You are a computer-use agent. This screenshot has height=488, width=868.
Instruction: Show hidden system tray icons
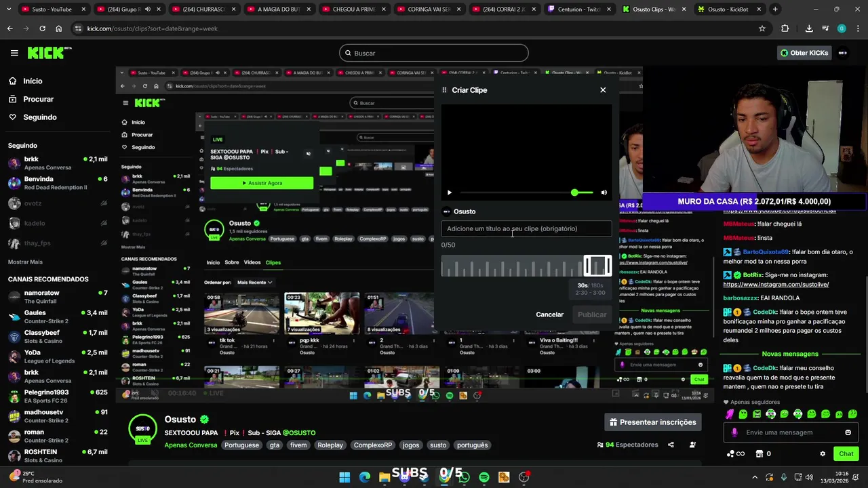pyautogui.click(x=755, y=477)
